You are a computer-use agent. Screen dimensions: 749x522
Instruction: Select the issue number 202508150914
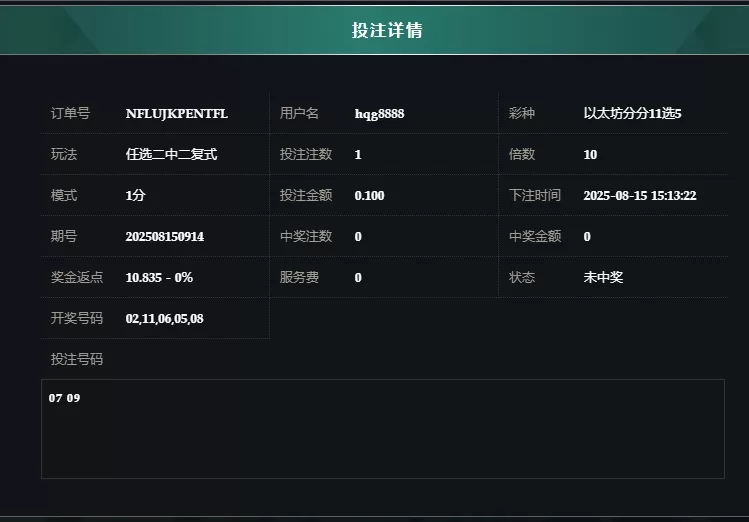(x=165, y=237)
